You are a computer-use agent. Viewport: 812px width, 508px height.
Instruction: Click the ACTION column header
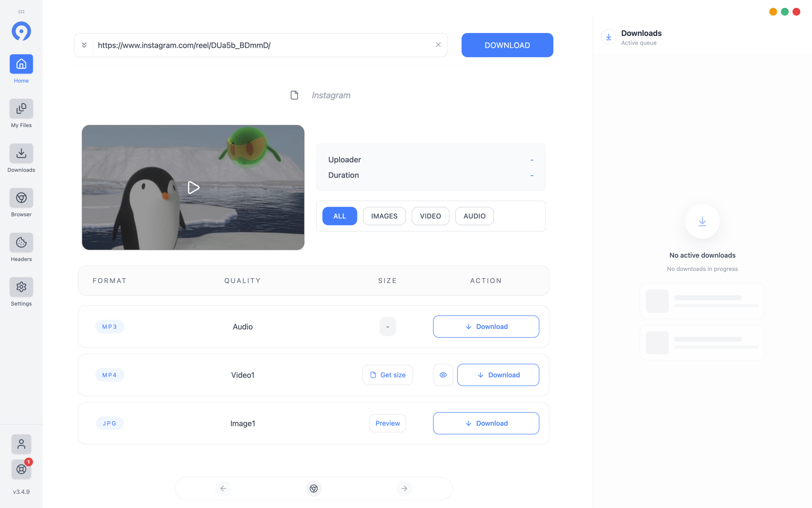486,281
